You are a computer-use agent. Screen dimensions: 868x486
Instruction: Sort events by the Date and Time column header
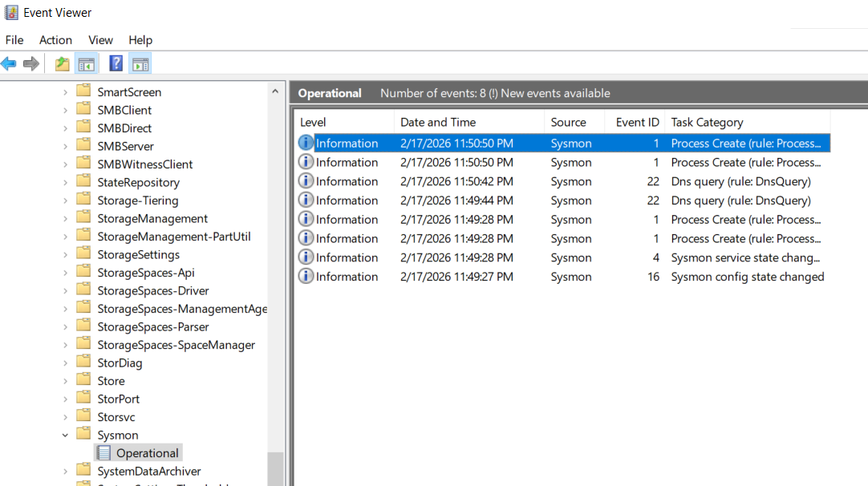(x=438, y=122)
